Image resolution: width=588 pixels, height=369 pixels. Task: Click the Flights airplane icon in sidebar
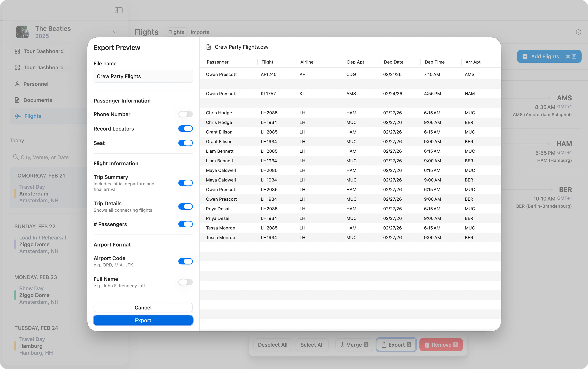click(x=18, y=116)
